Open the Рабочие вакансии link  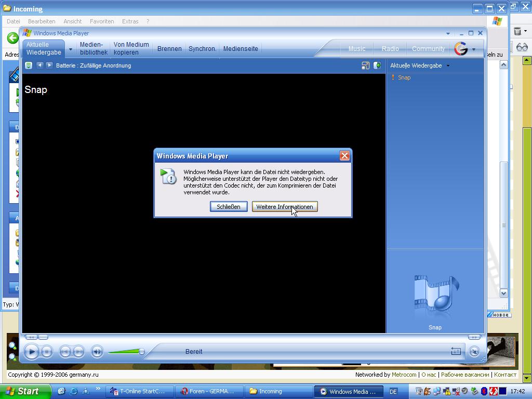click(x=465, y=375)
